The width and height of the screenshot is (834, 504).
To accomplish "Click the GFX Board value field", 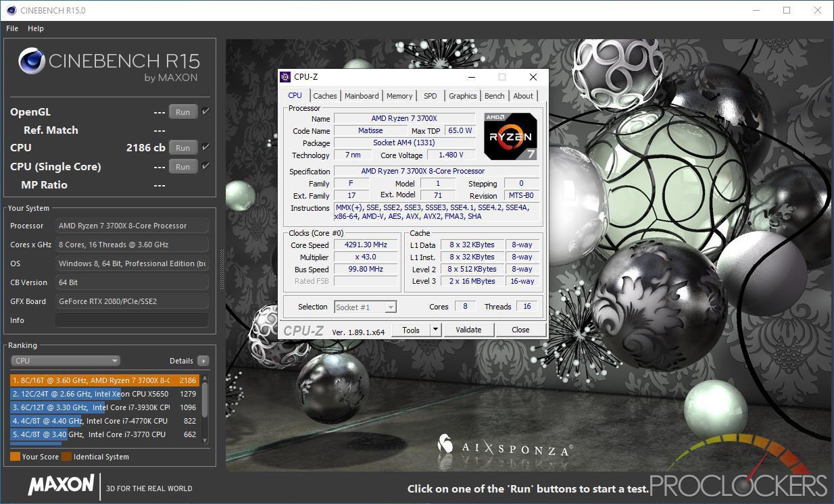I will [132, 301].
